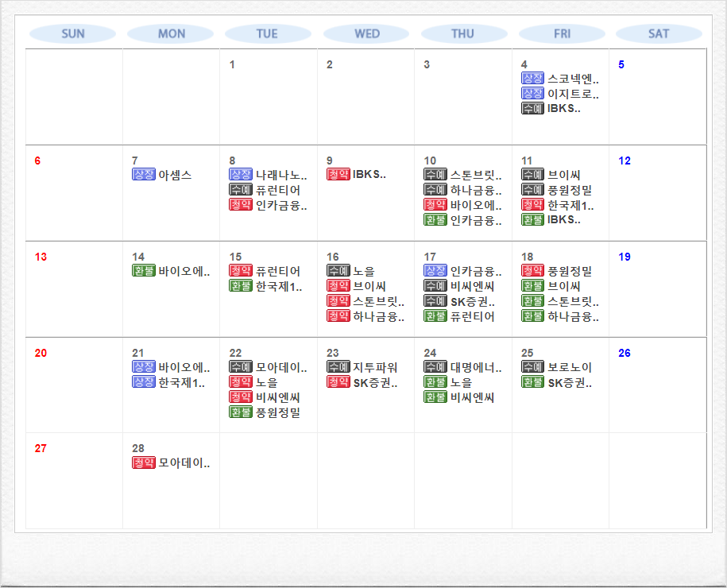Open 스톤브릿.. entry on day 18

(573, 301)
